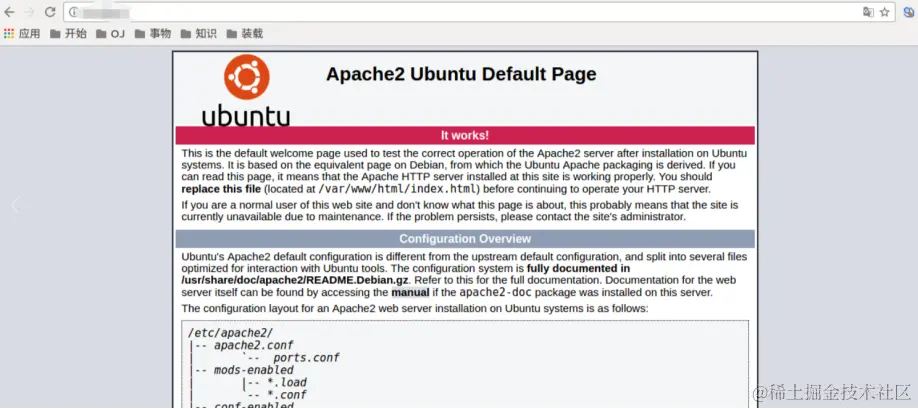Open the 事物 bookmark folder
The height and width of the screenshot is (409, 918).
pyautogui.click(x=153, y=34)
